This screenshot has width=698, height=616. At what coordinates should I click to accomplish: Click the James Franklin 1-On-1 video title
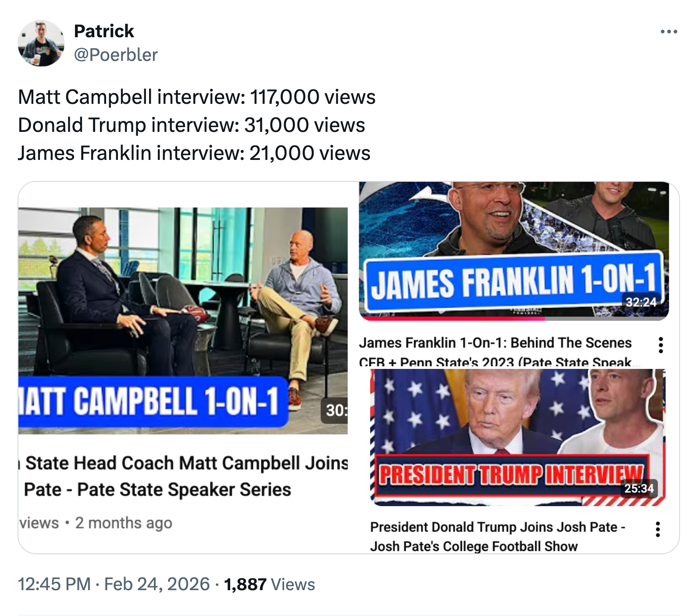[495, 343]
